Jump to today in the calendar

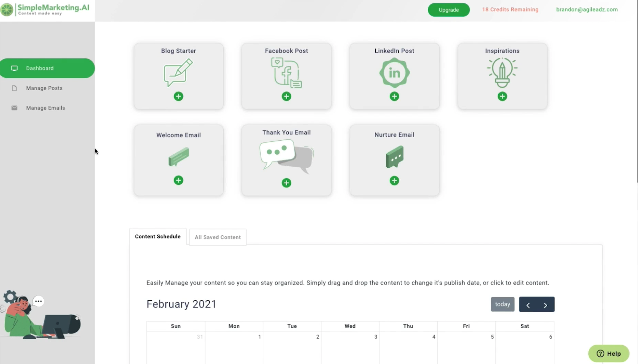[x=502, y=304]
